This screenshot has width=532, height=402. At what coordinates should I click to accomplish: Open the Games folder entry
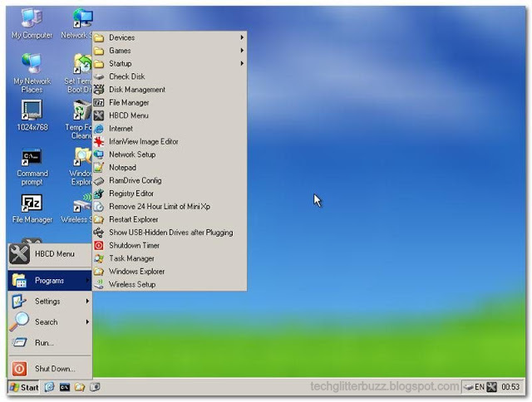point(170,51)
